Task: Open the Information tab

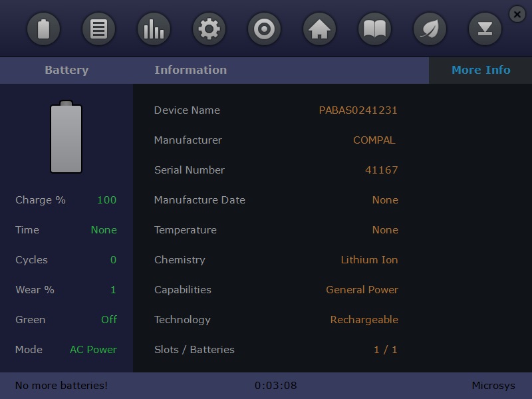Action: point(191,70)
